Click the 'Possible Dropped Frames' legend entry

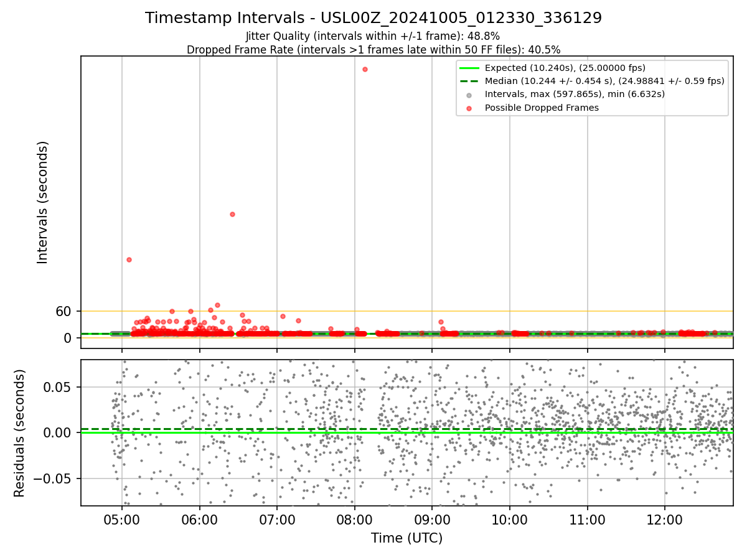[542, 108]
